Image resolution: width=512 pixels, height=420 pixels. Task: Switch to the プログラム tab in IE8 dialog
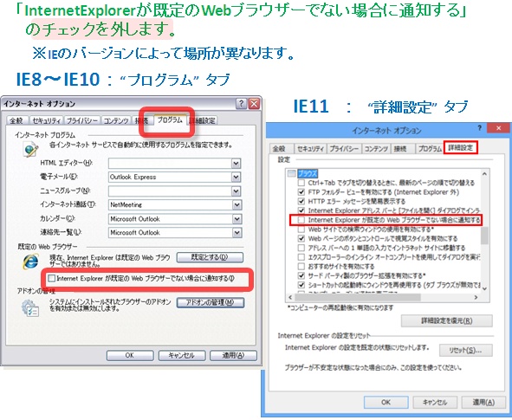click(x=170, y=120)
